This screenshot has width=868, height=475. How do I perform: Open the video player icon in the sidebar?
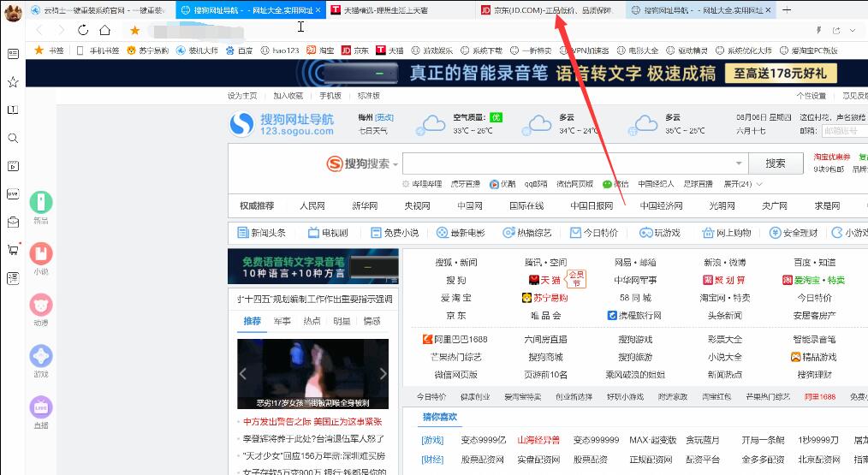click(x=13, y=166)
